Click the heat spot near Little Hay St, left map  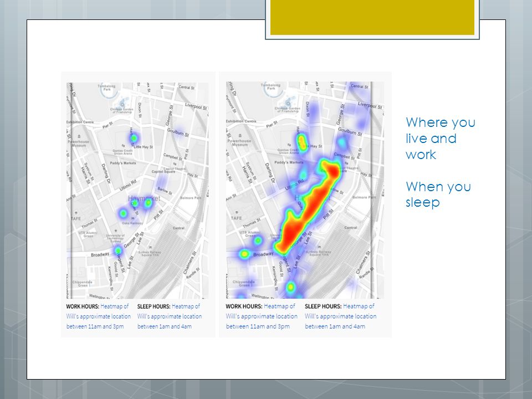click(134, 138)
